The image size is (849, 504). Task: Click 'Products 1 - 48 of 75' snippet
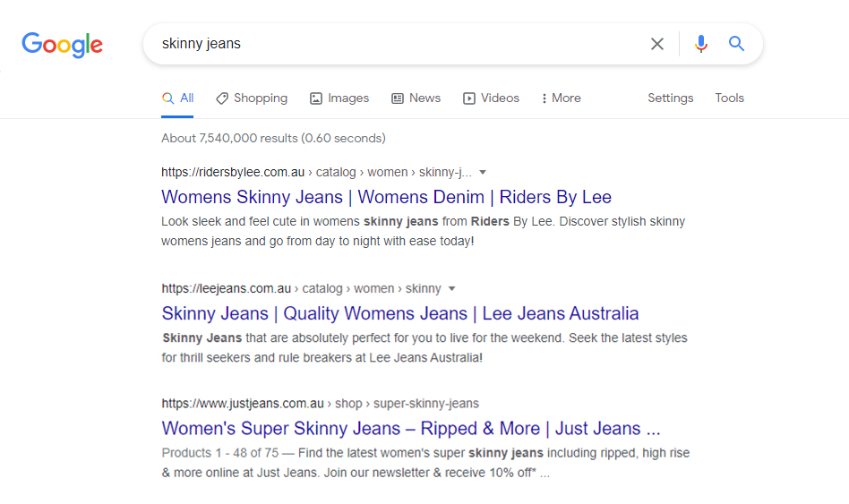click(425, 462)
